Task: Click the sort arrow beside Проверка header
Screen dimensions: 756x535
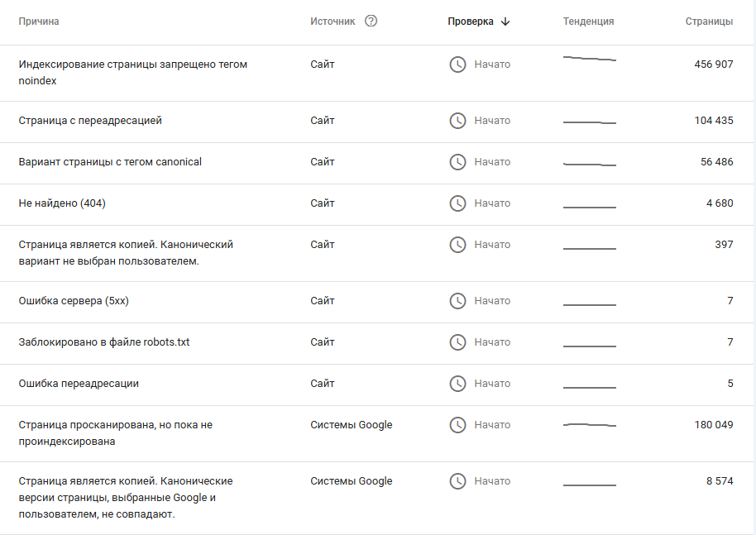Action: click(x=505, y=21)
